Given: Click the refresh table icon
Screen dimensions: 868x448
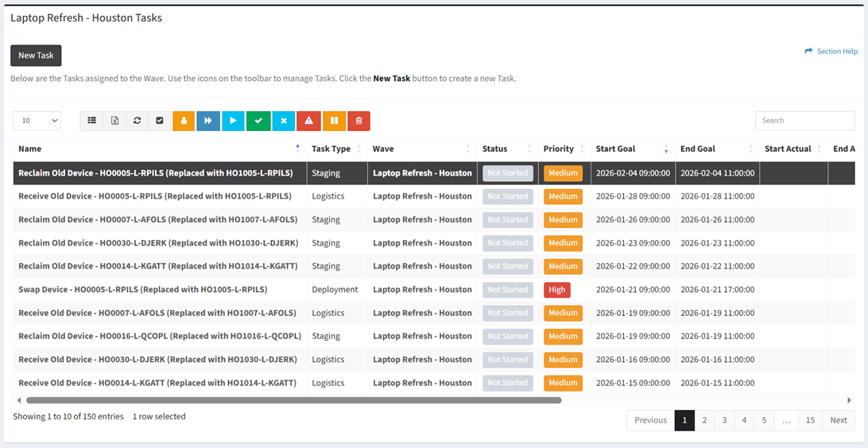Looking at the screenshot, I should pyautogui.click(x=138, y=121).
